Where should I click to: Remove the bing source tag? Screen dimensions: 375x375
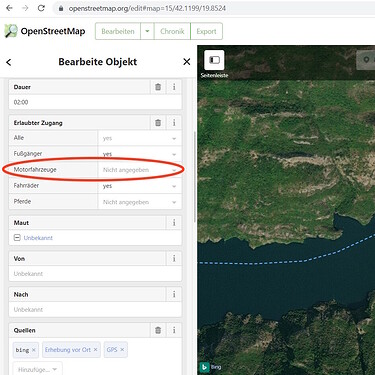pos(34,350)
